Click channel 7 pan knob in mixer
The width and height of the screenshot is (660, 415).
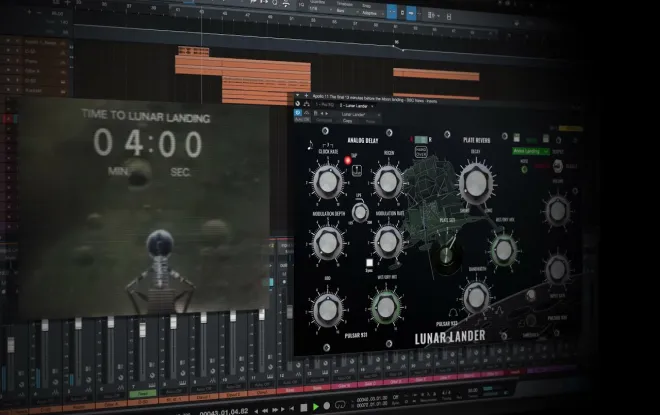pyautogui.click(x=152, y=375)
